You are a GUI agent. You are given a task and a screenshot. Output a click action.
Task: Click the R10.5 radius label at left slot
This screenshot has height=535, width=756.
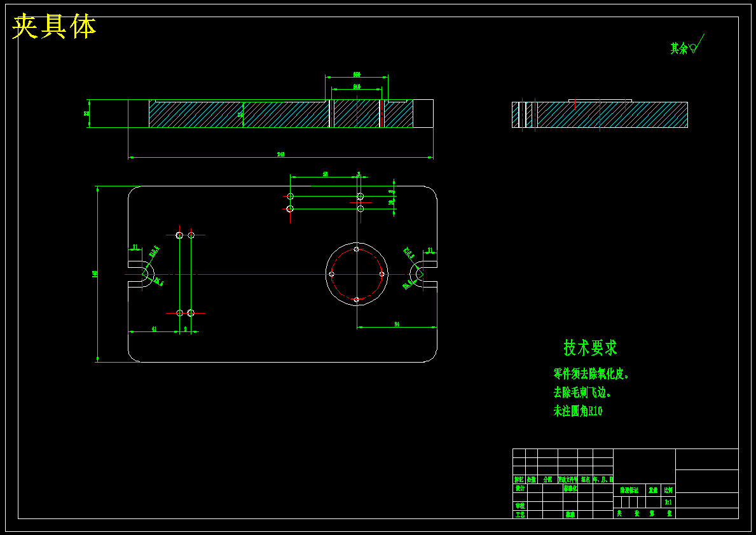coord(155,251)
